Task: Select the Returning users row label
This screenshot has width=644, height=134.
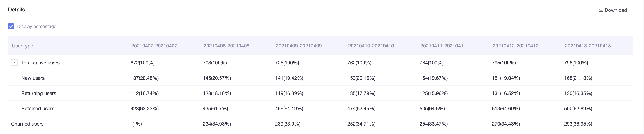Action: [x=38, y=93]
